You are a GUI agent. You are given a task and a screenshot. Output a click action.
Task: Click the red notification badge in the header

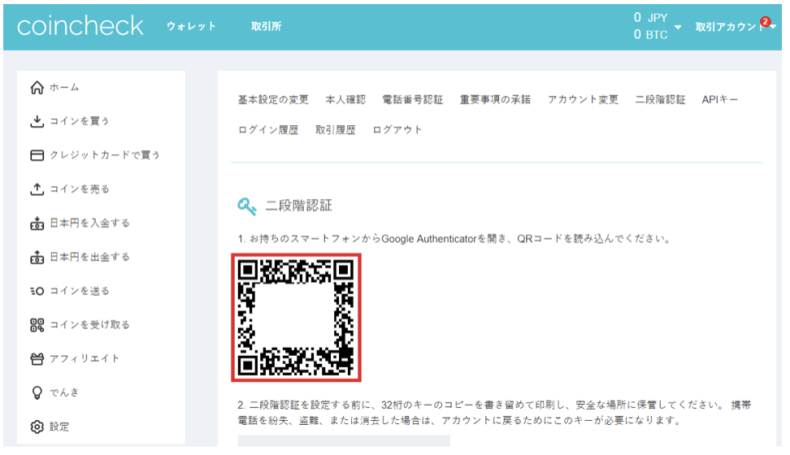[x=765, y=22]
